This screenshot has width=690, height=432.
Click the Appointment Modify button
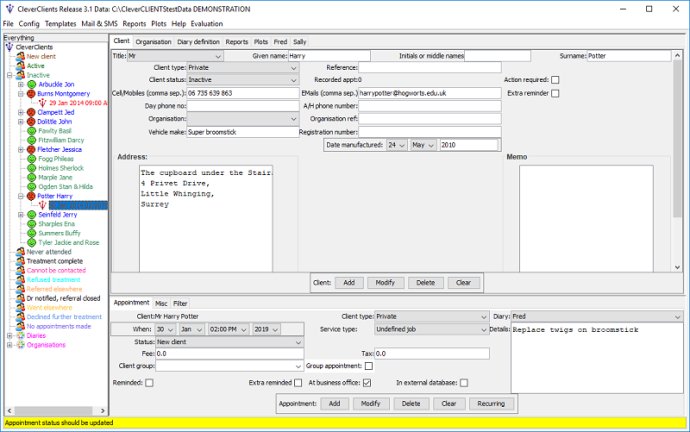click(371, 404)
